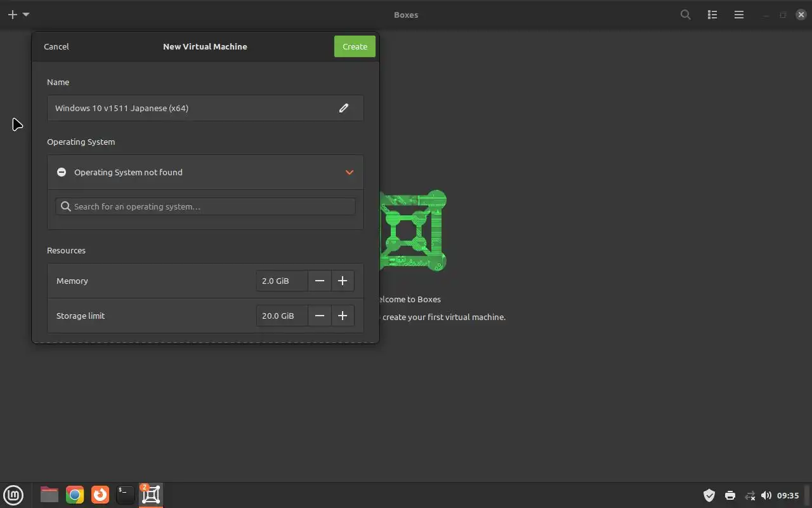Click the plus icon to add a new box
Image resolution: width=812 pixels, height=508 pixels.
tap(12, 15)
